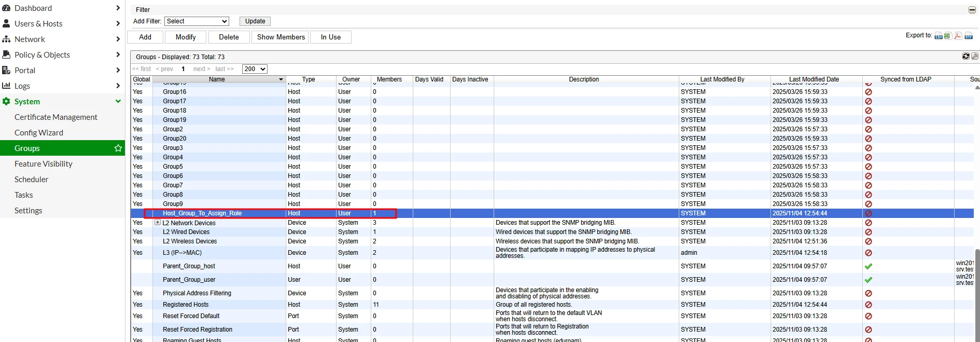Click not-synced icon in L2 Wired Devices row
Viewport: 980px width, 342px height.
(x=869, y=232)
